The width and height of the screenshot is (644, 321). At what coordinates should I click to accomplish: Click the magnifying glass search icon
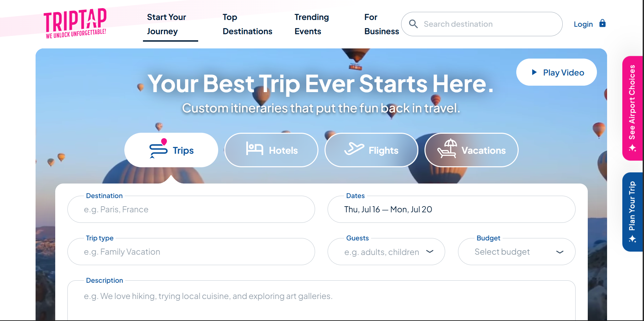tap(413, 24)
